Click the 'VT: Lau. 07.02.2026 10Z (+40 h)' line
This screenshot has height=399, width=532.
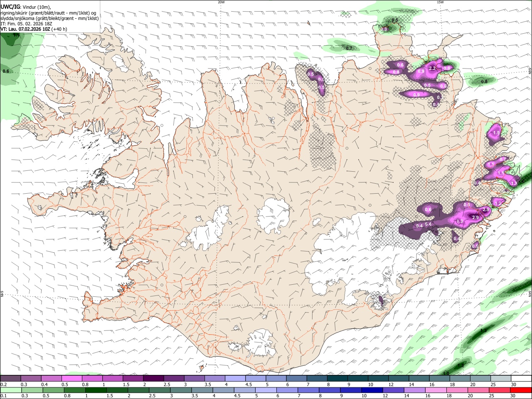coord(34,29)
